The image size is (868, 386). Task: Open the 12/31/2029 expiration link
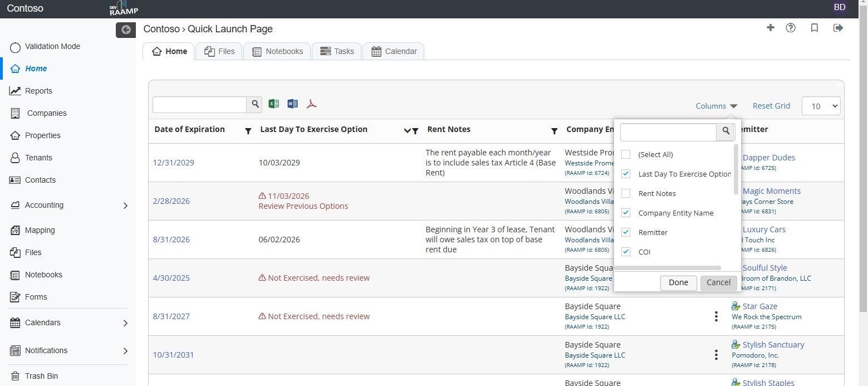click(174, 163)
